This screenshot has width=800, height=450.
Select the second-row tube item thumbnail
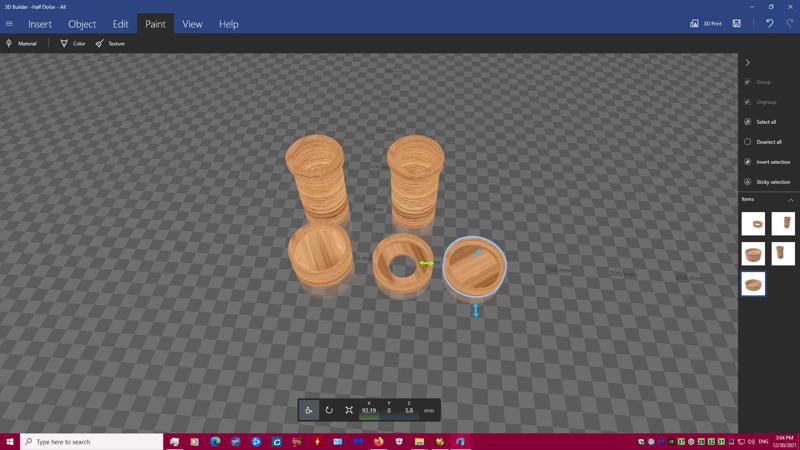coord(783,254)
